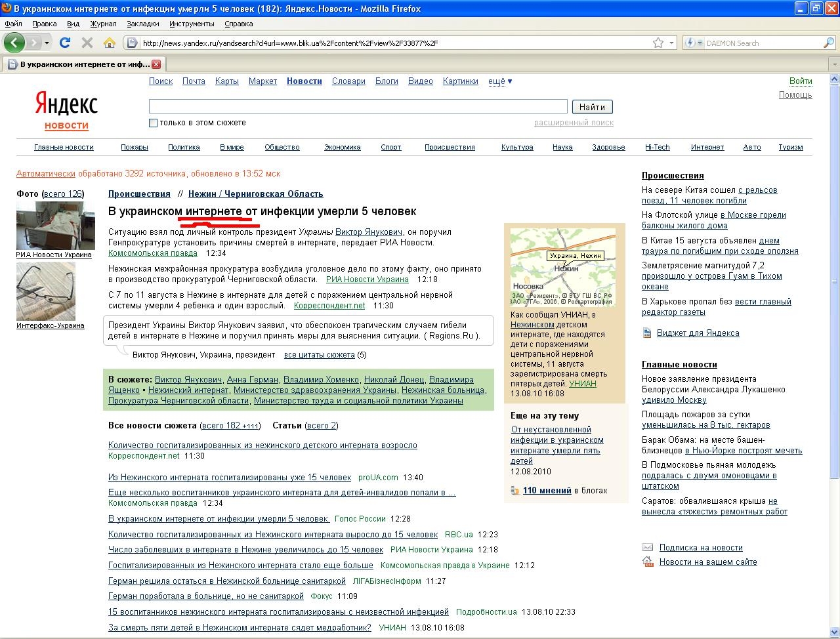The width and height of the screenshot is (840, 639).
Task: Click the Нежин map thumbnail
Action: pos(563,267)
